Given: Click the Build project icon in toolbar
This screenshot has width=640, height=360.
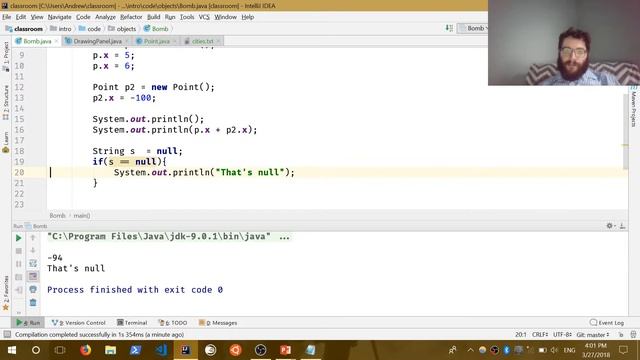Looking at the screenshot, I should [449, 28].
